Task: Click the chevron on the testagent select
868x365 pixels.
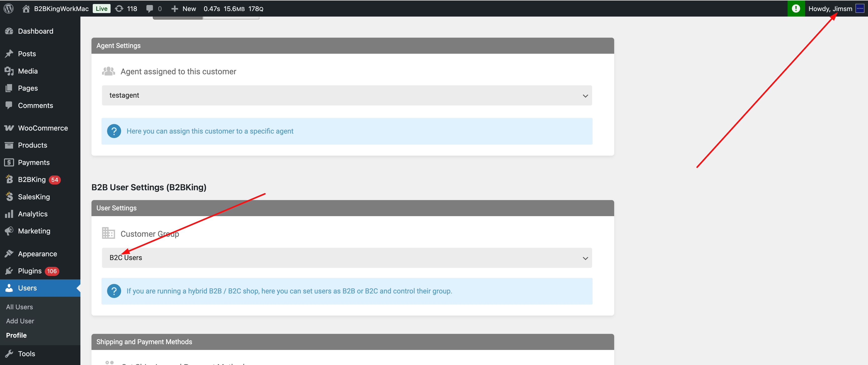Action: (x=585, y=96)
